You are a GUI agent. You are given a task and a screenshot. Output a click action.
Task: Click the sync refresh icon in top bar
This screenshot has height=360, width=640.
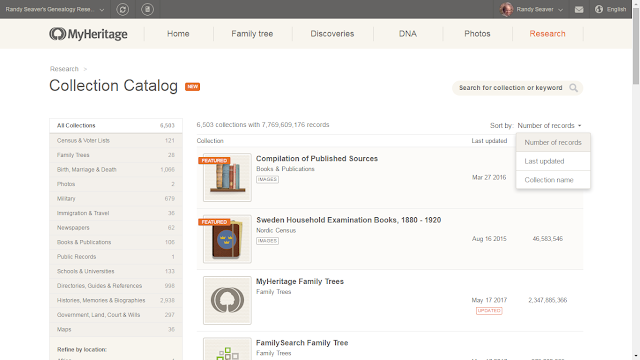122,9
